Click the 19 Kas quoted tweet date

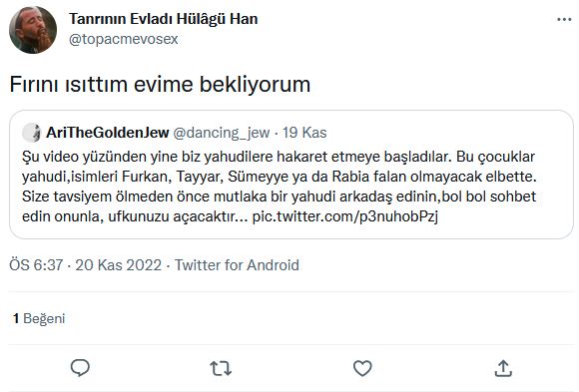[x=304, y=133]
